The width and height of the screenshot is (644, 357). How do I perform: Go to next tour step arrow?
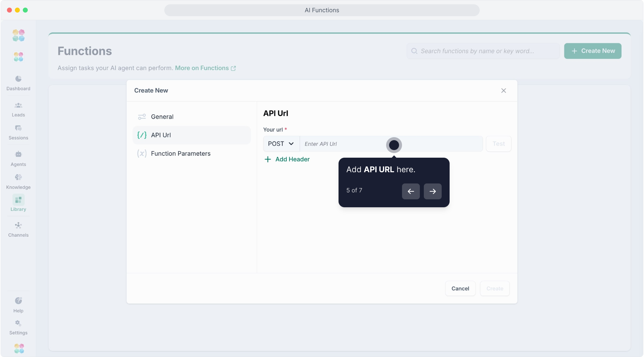432,191
